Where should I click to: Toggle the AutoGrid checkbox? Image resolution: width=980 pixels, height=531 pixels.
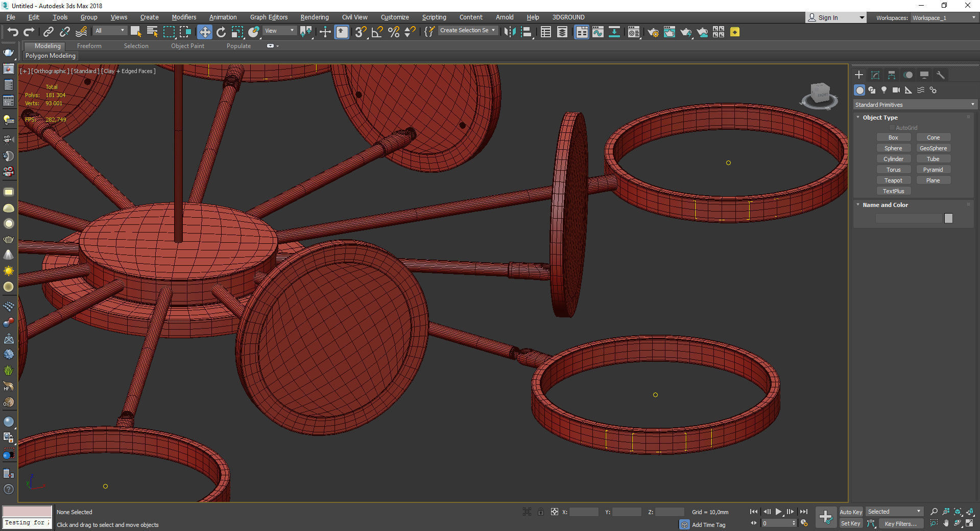pyautogui.click(x=892, y=128)
